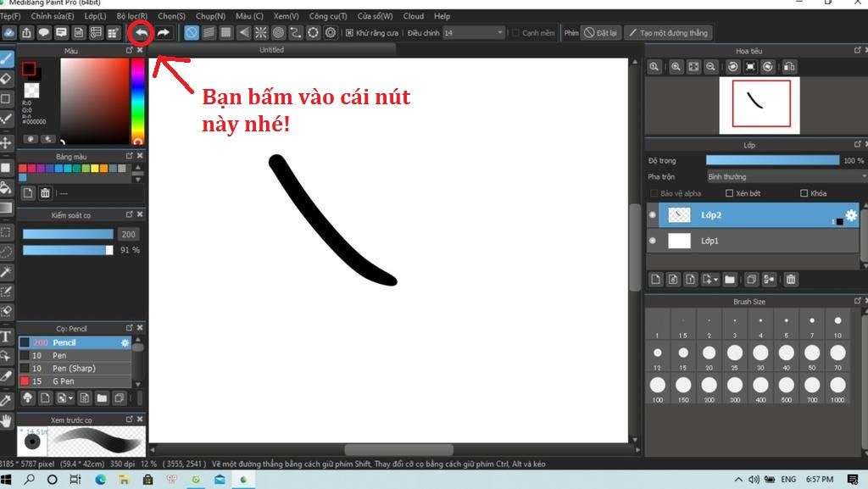Click the Đặt lại reset button

click(x=601, y=33)
